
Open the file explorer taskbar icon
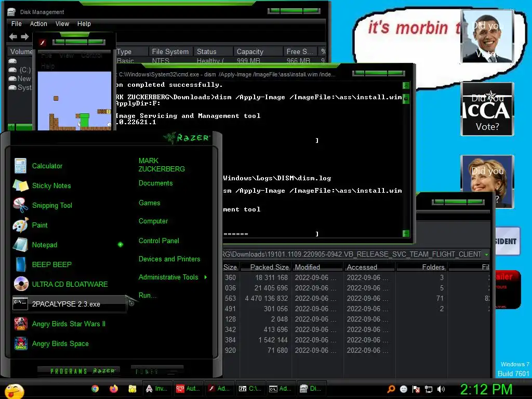click(x=132, y=389)
